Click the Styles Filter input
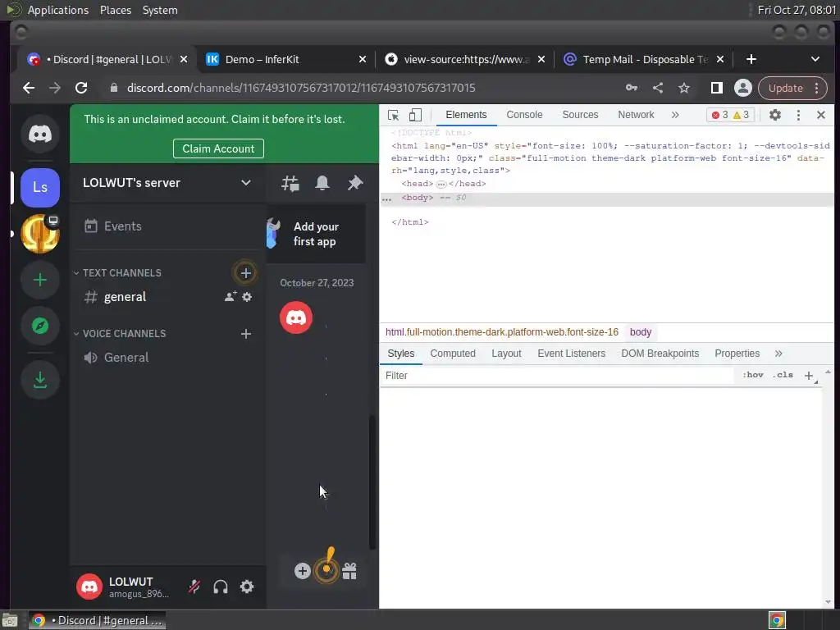 [x=557, y=376]
